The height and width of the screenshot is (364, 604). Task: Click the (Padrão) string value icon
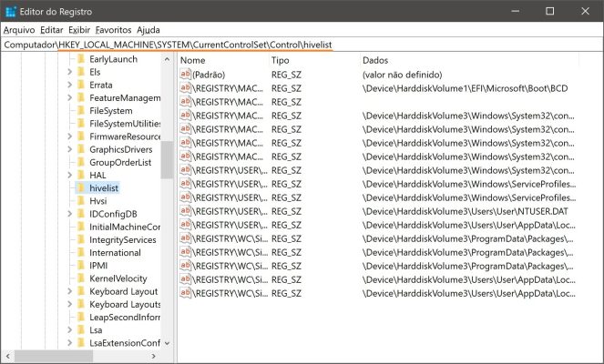186,74
